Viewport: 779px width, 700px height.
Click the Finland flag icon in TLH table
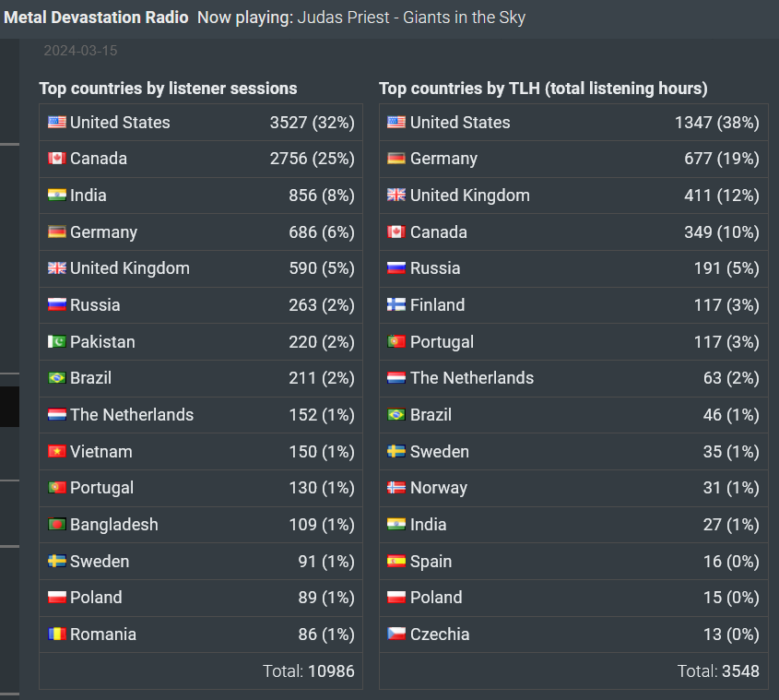[396, 304]
